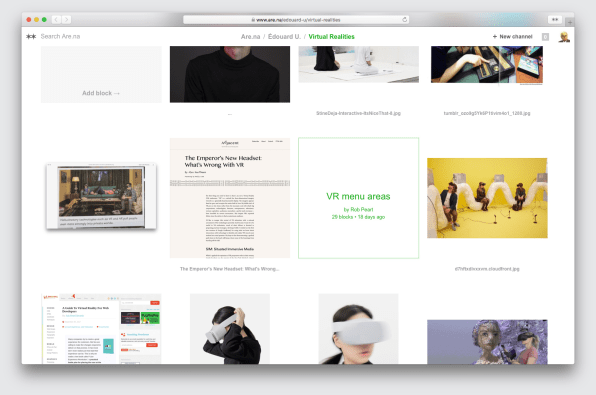
Task: Click the + New channel button
Action: pos(512,36)
